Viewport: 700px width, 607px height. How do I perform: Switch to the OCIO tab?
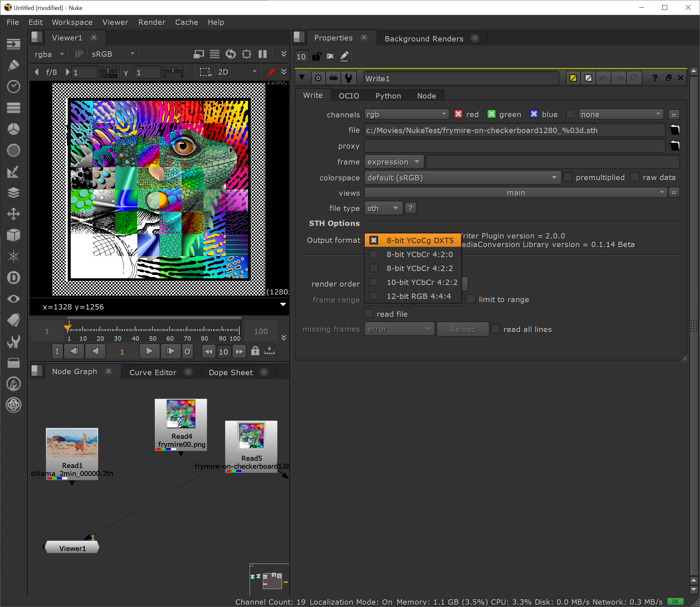point(349,96)
